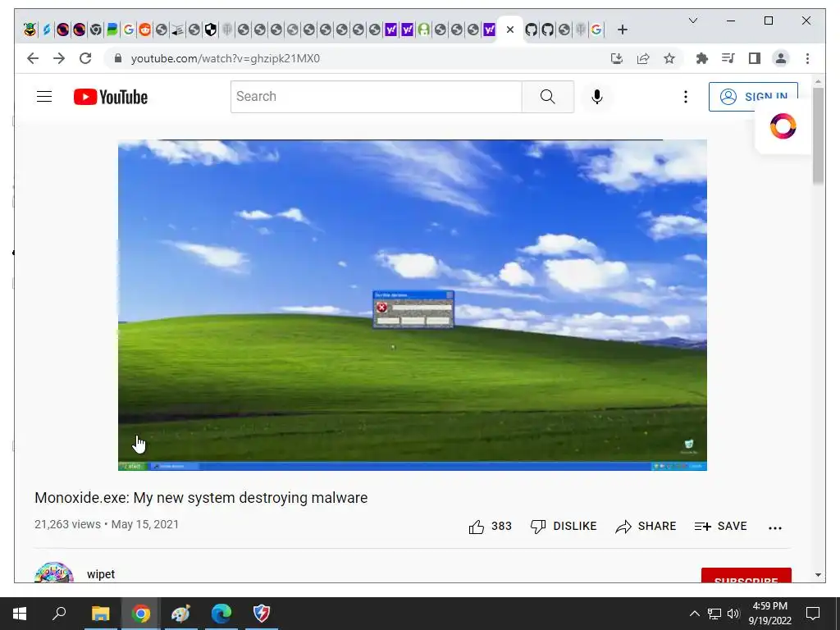This screenshot has width=840, height=630.
Task: Search with your voice microphone
Action: [597, 97]
